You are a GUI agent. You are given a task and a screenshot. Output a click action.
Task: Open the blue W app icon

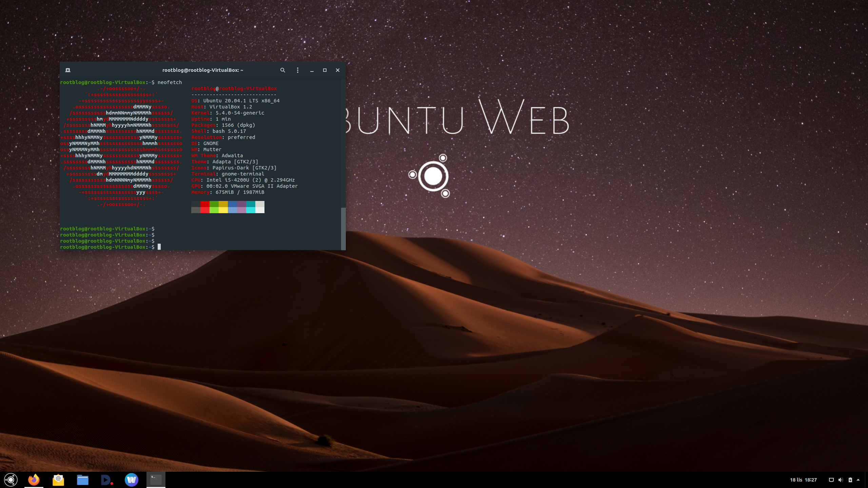click(x=131, y=480)
